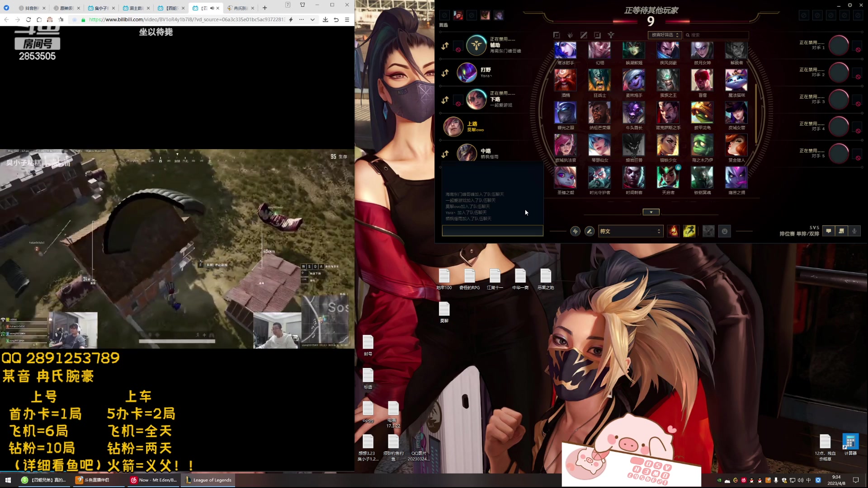868x488 pixels.
Task: Click swap arrows next to 辅助 player
Action: click(x=445, y=46)
